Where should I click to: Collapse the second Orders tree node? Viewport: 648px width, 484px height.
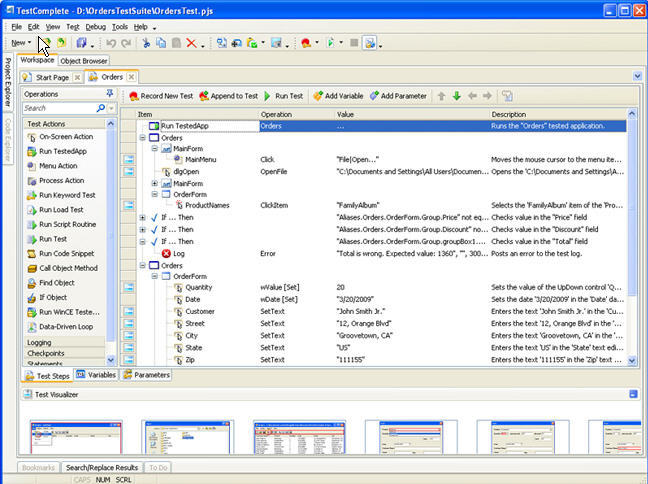(143, 266)
